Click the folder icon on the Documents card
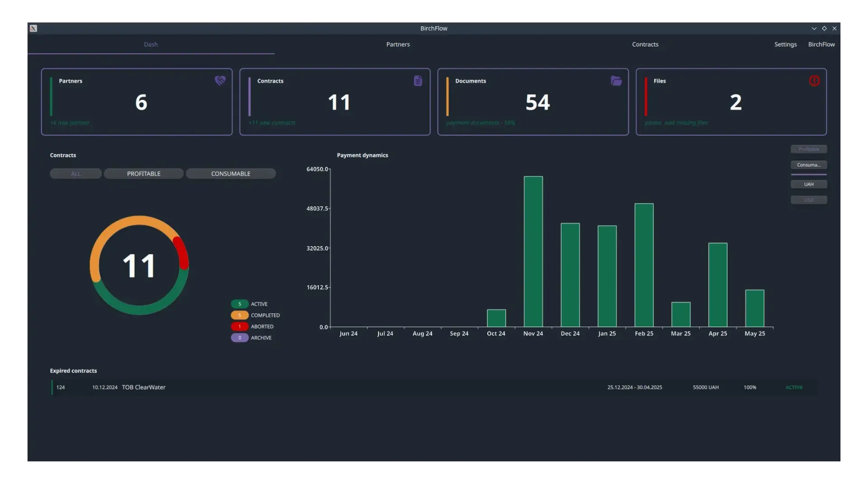Screen dimensions: 868x494 coord(616,81)
